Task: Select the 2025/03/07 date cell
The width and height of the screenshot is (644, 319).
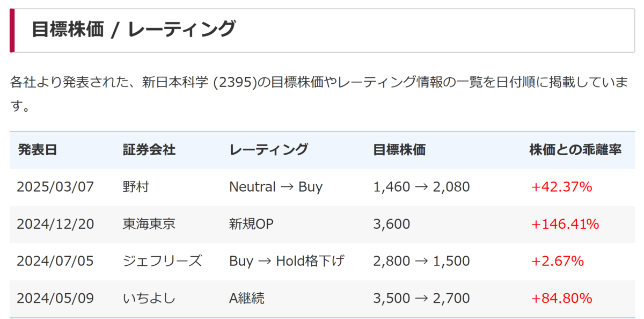Action: (x=55, y=187)
